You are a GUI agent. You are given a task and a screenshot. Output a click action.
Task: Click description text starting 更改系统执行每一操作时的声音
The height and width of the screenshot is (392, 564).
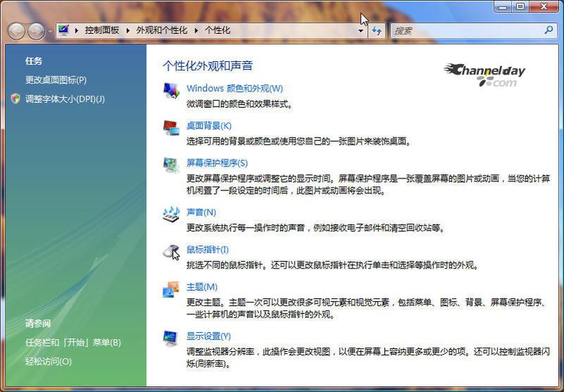coord(316,228)
